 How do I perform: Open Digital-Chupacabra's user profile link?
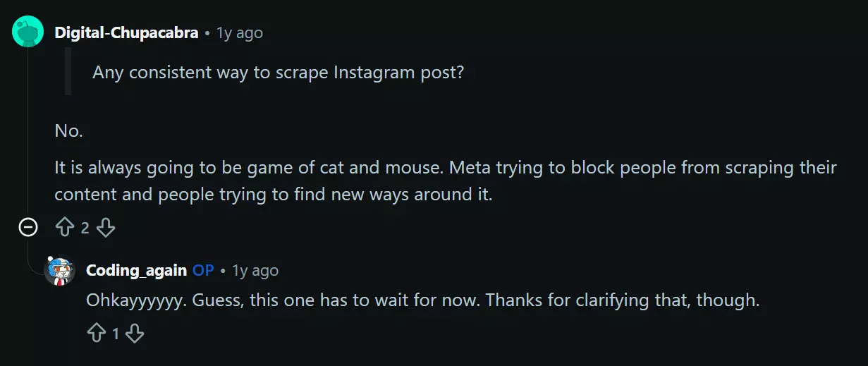126,32
